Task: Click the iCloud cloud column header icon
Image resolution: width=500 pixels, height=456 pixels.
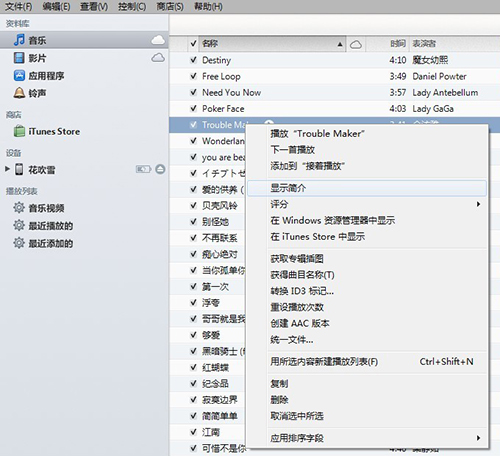Action: tap(356, 44)
